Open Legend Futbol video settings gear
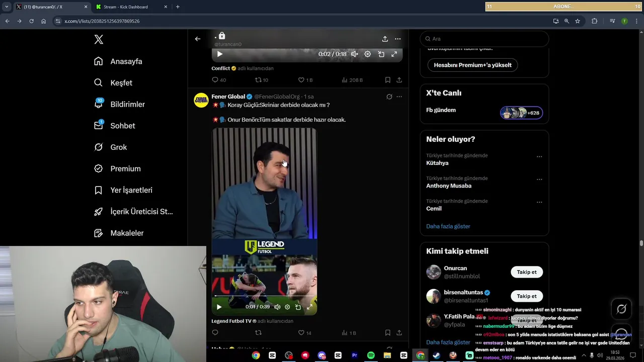The image size is (644, 362). click(x=287, y=307)
